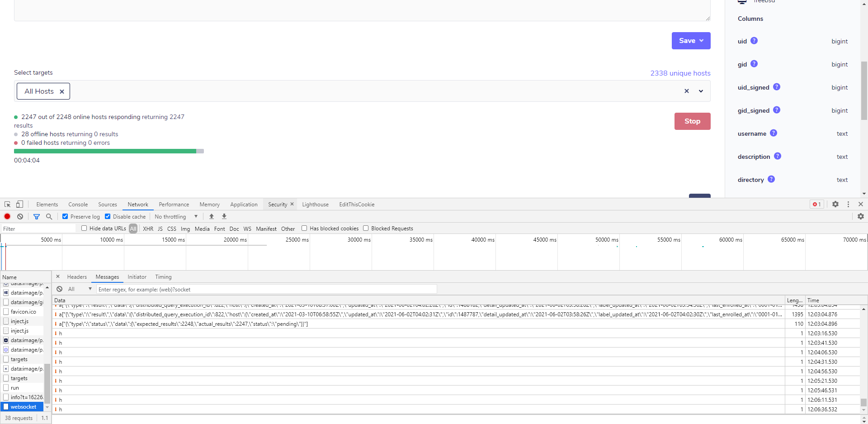868x424 pixels.
Task: Open the All messages filter dropdown
Action: pyautogui.click(x=80, y=289)
